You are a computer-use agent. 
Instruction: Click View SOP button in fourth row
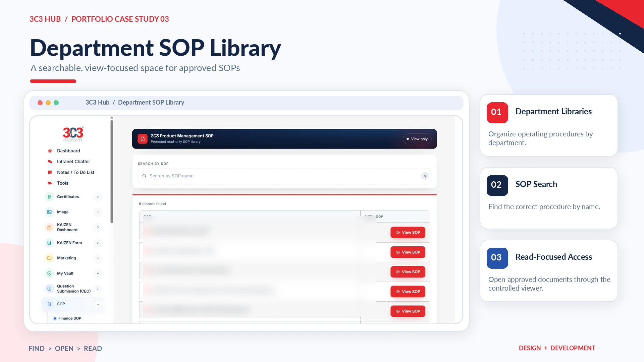pos(408,292)
